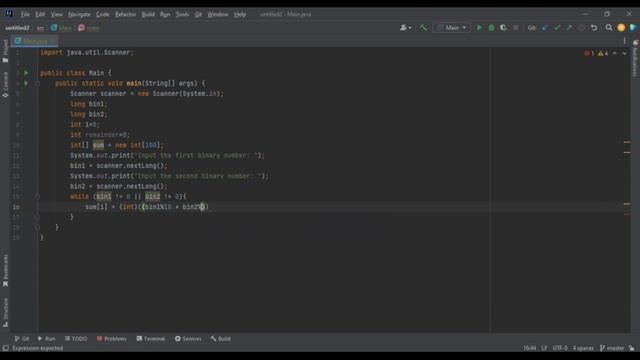The height and width of the screenshot is (360, 640).
Task: Click the Main class breadcrumb
Action: point(61,28)
